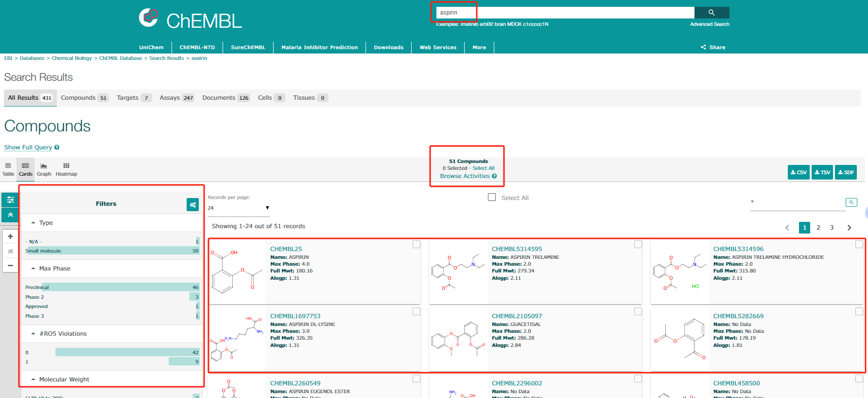Viewport: 868px width, 398px height.
Task: Open the Tissues results tab
Action: tap(311, 98)
